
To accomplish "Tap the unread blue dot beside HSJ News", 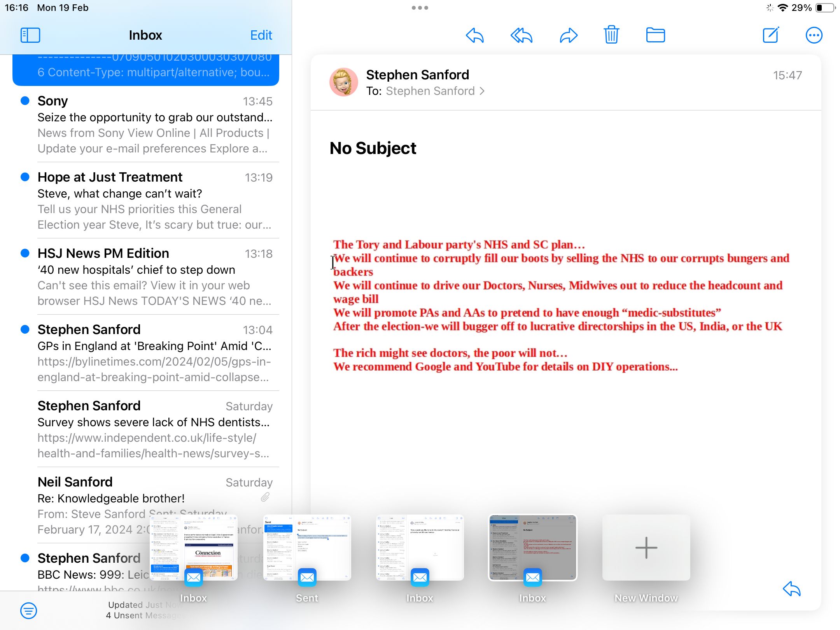I will pos(25,253).
